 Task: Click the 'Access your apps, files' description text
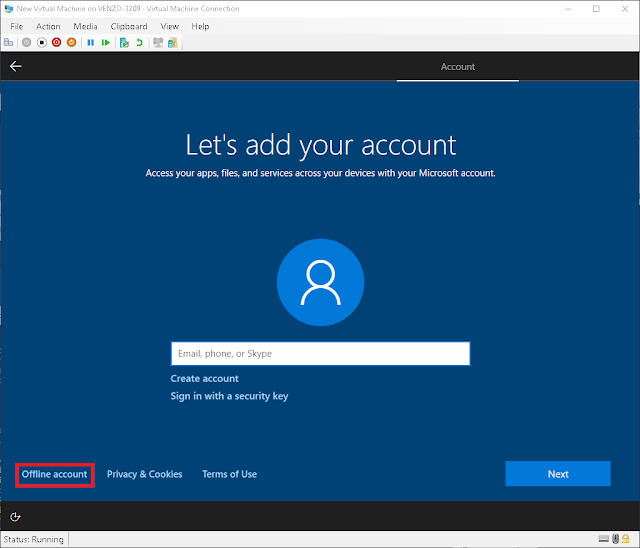[x=320, y=173]
